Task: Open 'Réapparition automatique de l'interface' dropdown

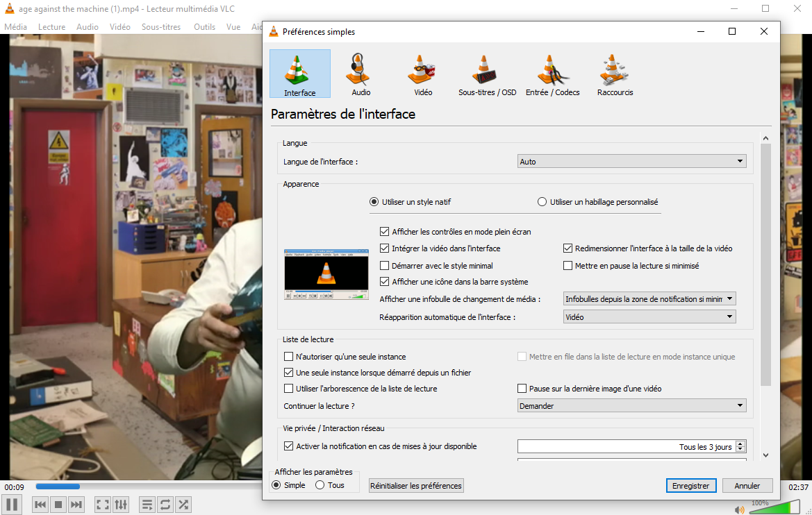Action: 649,316
